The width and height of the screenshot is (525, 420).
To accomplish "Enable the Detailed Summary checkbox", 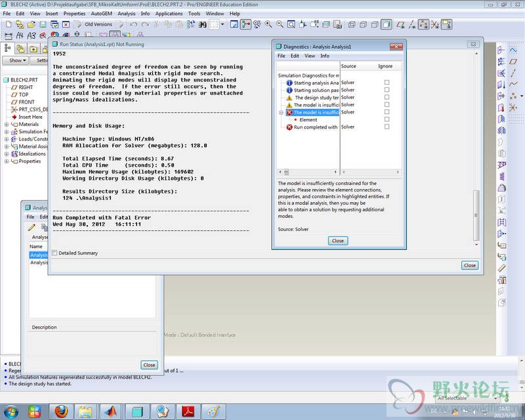I will coord(54,253).
